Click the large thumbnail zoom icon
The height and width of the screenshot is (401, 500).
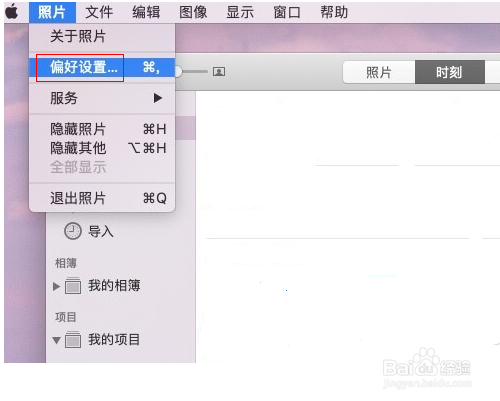click(x=219, y=71)
